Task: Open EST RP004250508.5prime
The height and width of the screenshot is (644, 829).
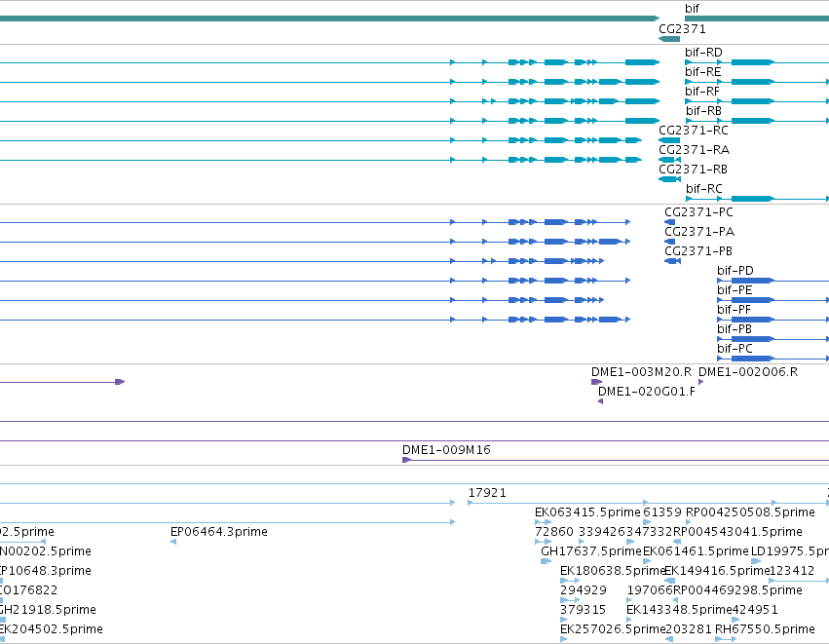Action: 750,512
